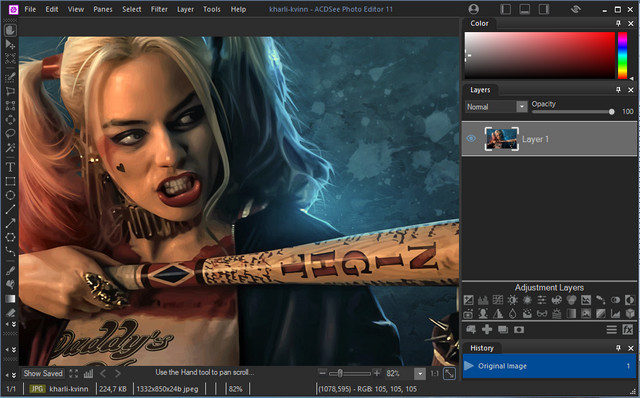Click the zoom slider handle
640x398 pixels.
(x=340, y=373)
